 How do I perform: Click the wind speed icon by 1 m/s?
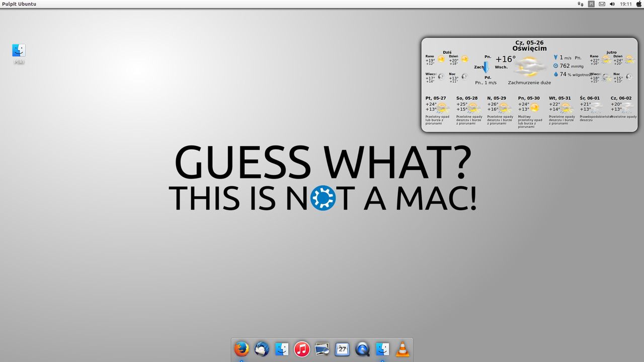[556, 58]
